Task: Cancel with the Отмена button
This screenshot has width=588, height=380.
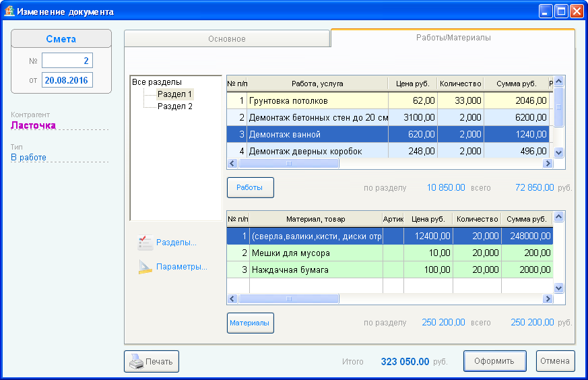Action: [555, 361]
